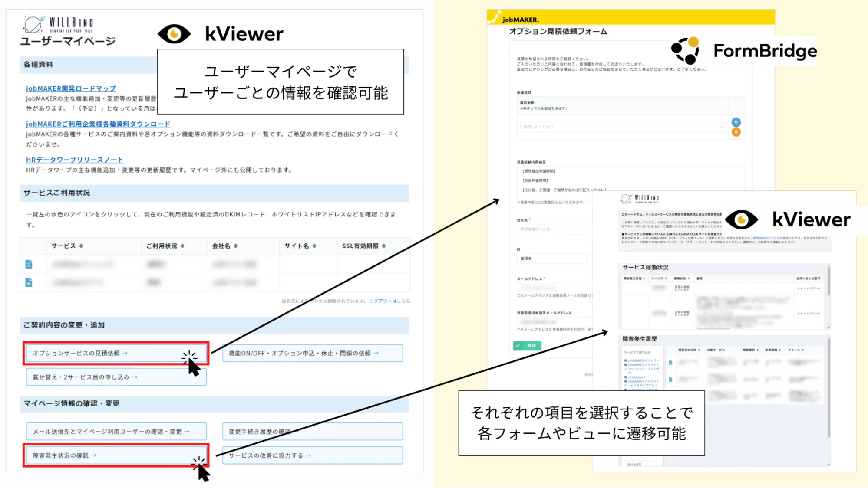Open HRデータワープリリースノート link

[75, 160]
